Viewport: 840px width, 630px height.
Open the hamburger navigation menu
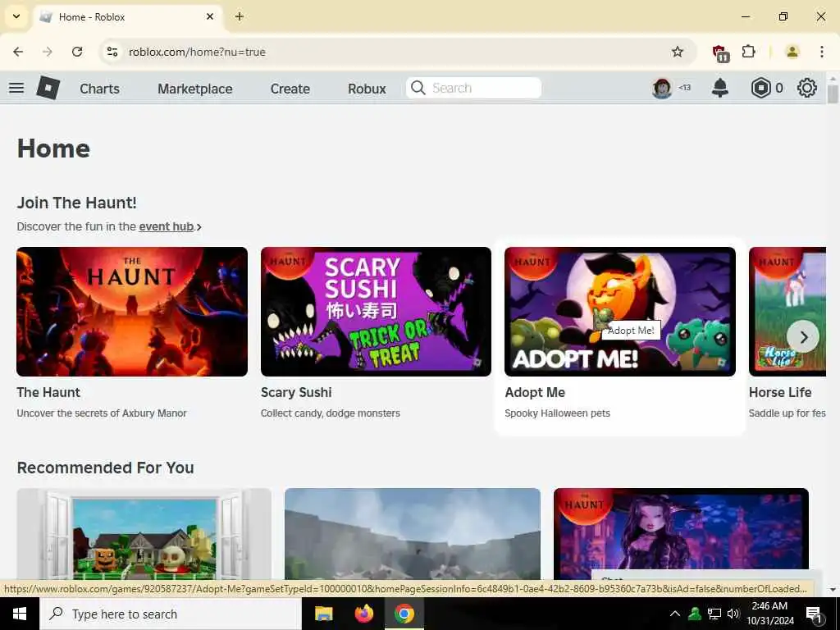click(16, 88)
